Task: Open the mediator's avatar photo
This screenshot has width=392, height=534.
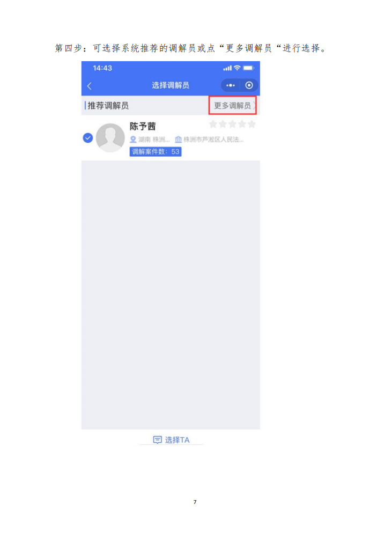Action: 110,137
